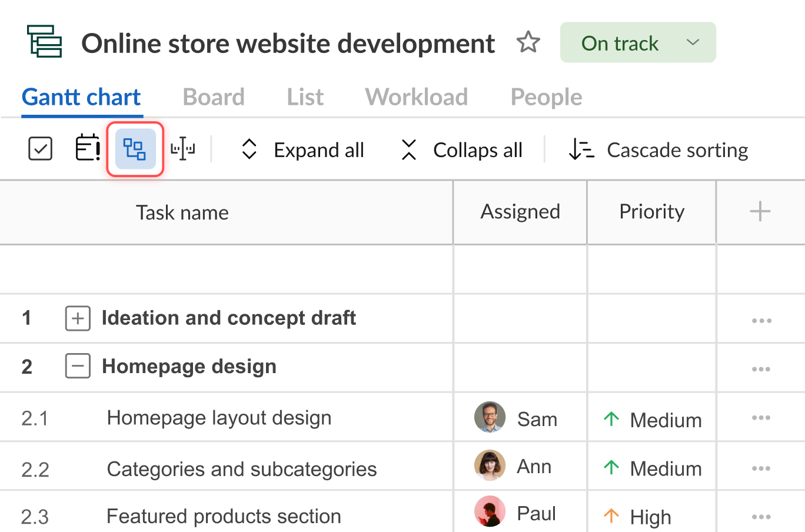805x532 pixels.
Task: Click the Expand all button
Action: (x=318, y=149)
